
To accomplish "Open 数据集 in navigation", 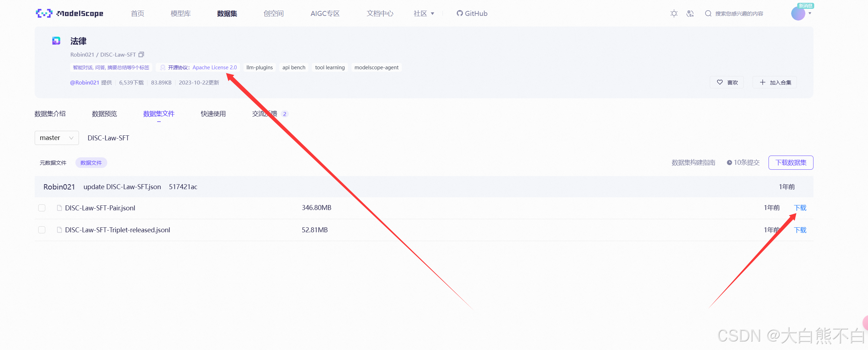I will click(x=227, y=13).
